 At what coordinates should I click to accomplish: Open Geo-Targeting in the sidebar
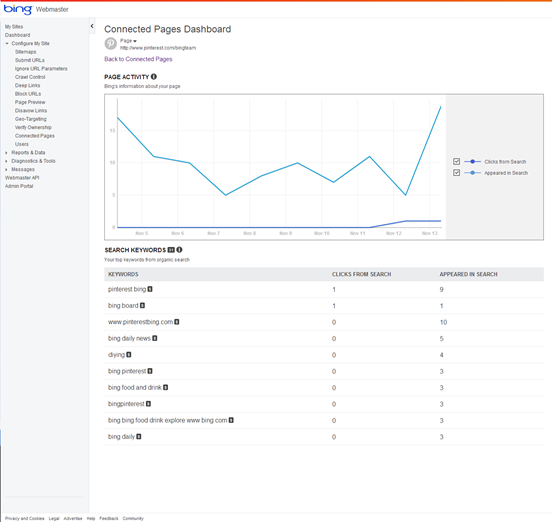tap(31, 119)
